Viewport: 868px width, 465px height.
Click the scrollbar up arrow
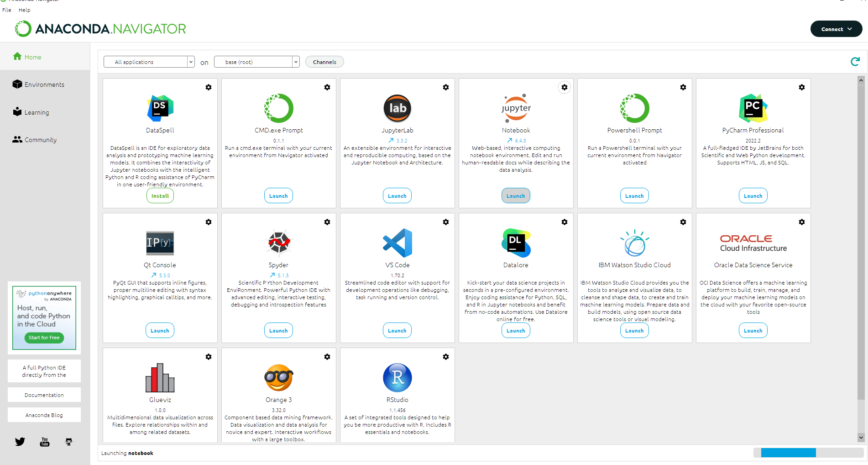861,80
